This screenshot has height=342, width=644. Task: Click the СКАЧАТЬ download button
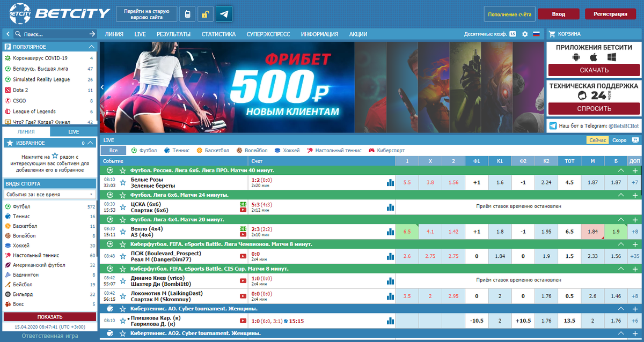coord(594,70)
